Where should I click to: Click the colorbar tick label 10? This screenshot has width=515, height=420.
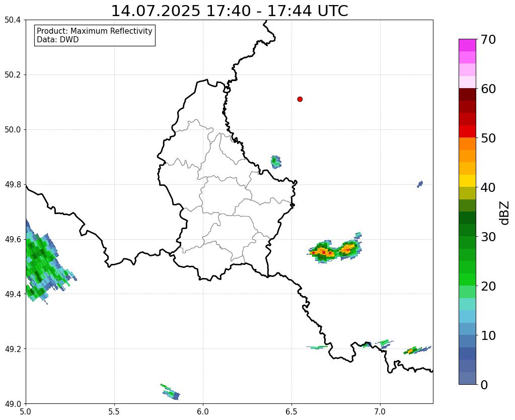(488, 335)
